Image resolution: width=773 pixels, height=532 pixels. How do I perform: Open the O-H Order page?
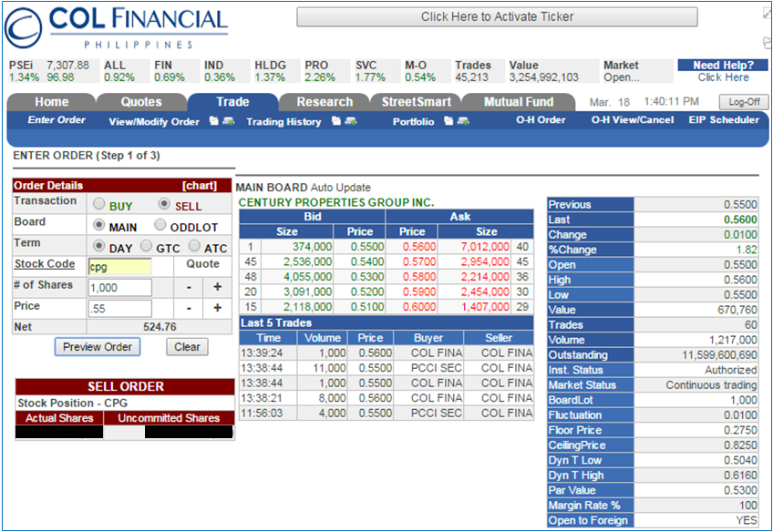541,119
